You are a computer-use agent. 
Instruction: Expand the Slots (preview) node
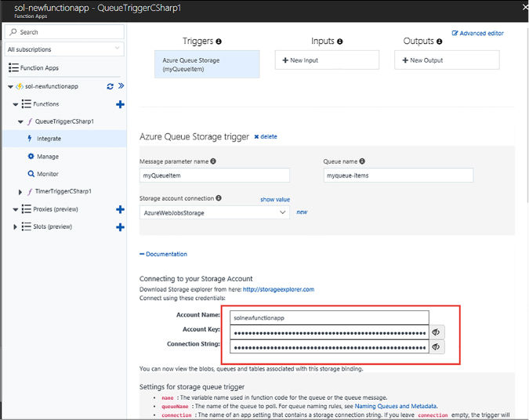[x=15, y=226]
